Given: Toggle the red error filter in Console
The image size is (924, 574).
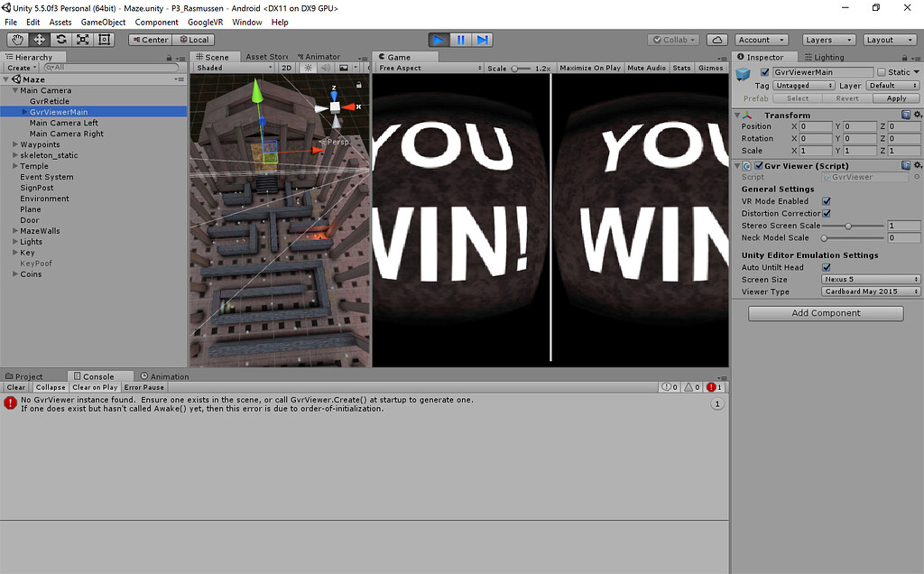Looking at the screenshot, I should [712, 386].
